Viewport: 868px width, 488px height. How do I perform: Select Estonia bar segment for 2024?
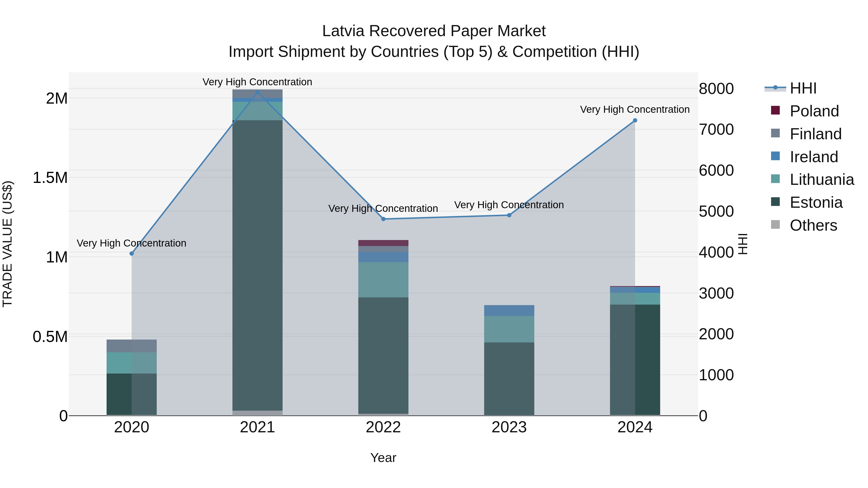pos(635,360)
